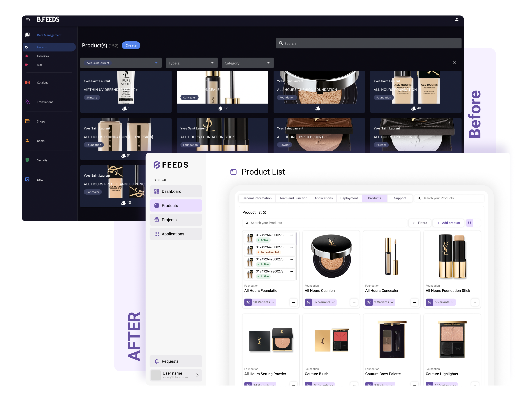The height and width of the screenshot is (401, 532).
Task: Click the Dashboard grid icon
Action: point(157,191)
